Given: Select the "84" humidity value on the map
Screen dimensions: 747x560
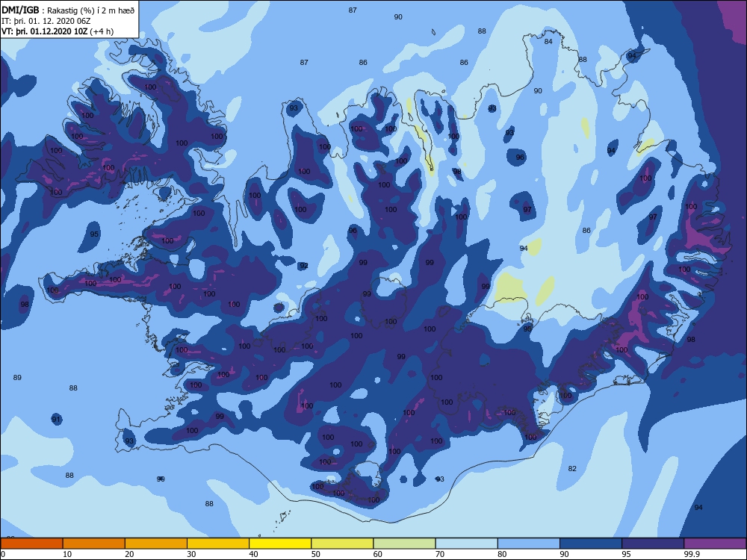Looking at the screenshot, I should (548, 41).
